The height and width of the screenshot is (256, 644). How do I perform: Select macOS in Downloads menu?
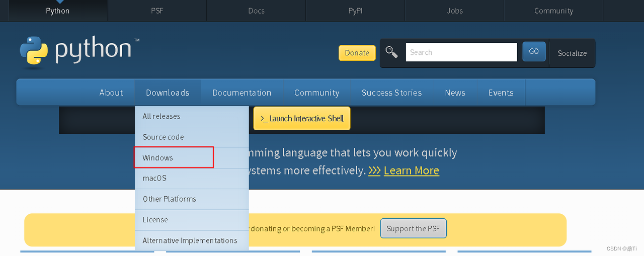pos(192,179)
